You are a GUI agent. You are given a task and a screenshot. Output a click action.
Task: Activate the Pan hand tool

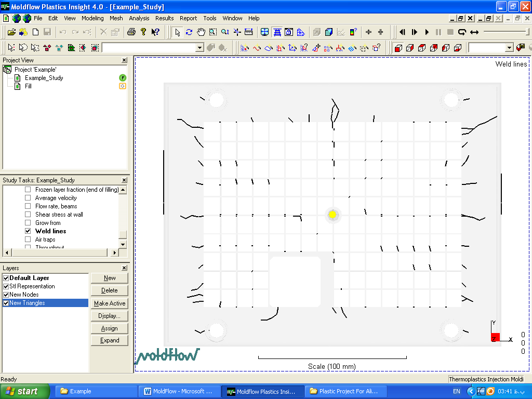pyautogui.click(x=201, y=32)
